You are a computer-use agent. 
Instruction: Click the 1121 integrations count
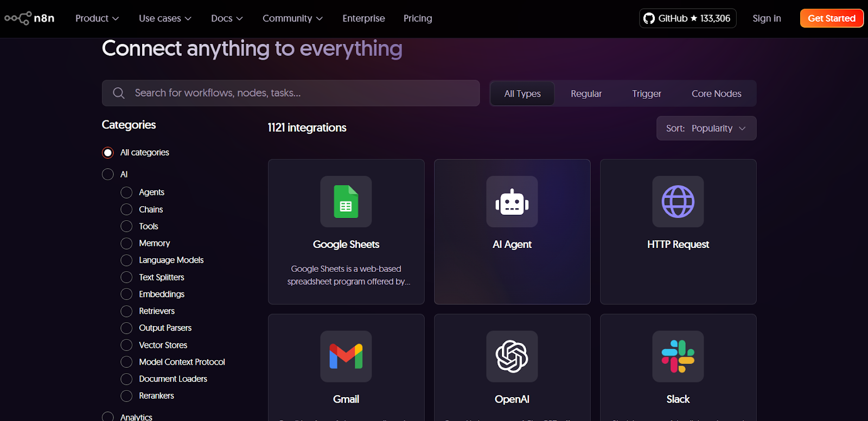(x=307, y=128)
